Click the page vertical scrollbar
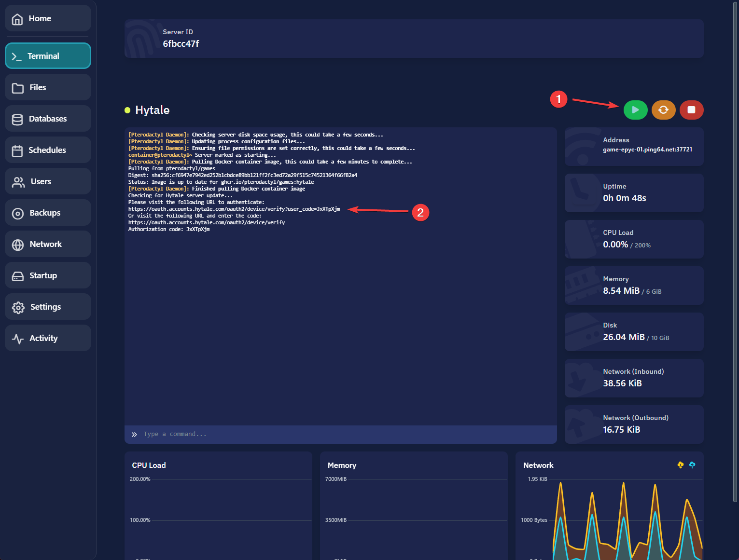This screenshot has height=560, width=739. tap(735, 241)
